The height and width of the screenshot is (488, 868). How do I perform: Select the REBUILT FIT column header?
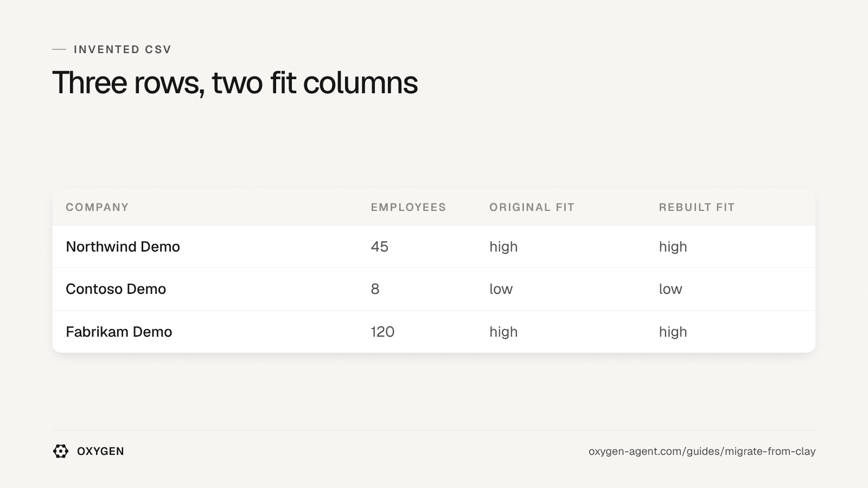coord(697,207)
